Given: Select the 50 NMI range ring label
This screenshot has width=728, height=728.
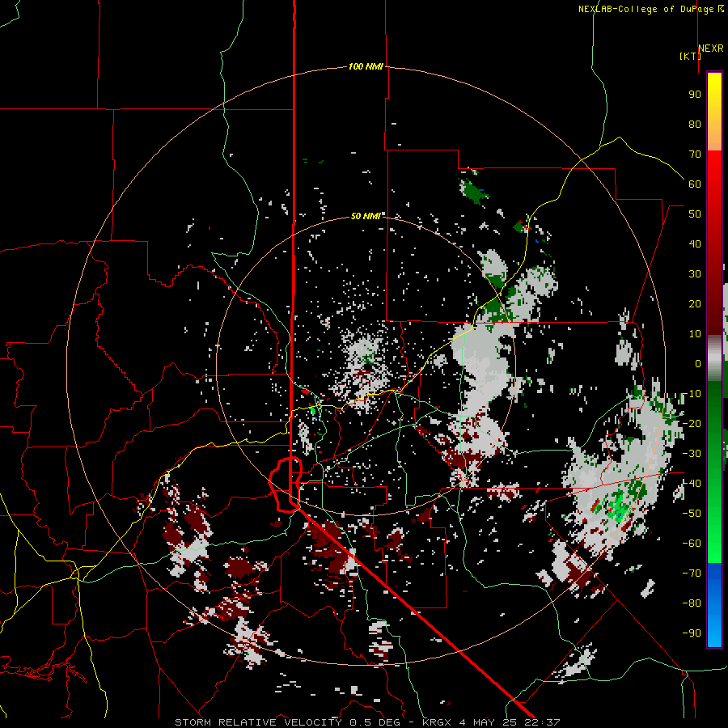Looking at the screenshot, I should pyautogui.click(x=366, y=216).
